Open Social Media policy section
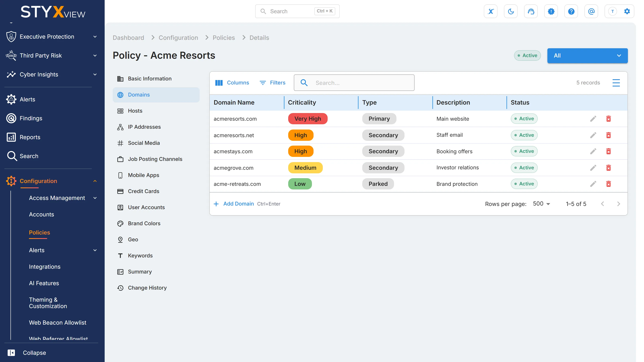This screenshot has width=644, height=362. tap(156, 143)
